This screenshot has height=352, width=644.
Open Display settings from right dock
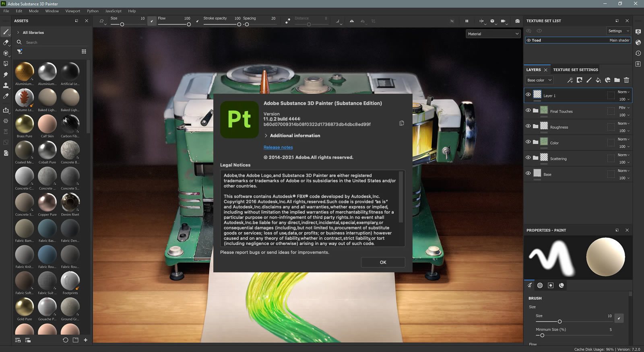click(638, 32)
